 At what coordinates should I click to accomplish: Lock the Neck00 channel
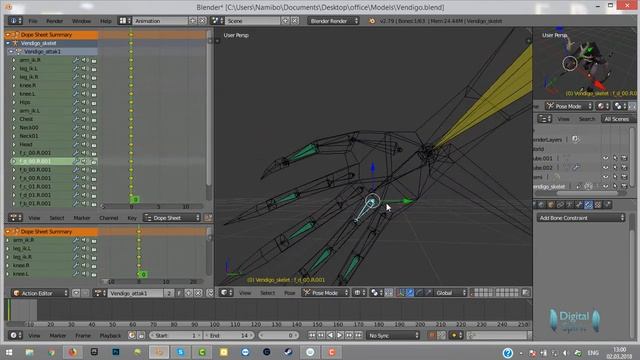[94, 128]
